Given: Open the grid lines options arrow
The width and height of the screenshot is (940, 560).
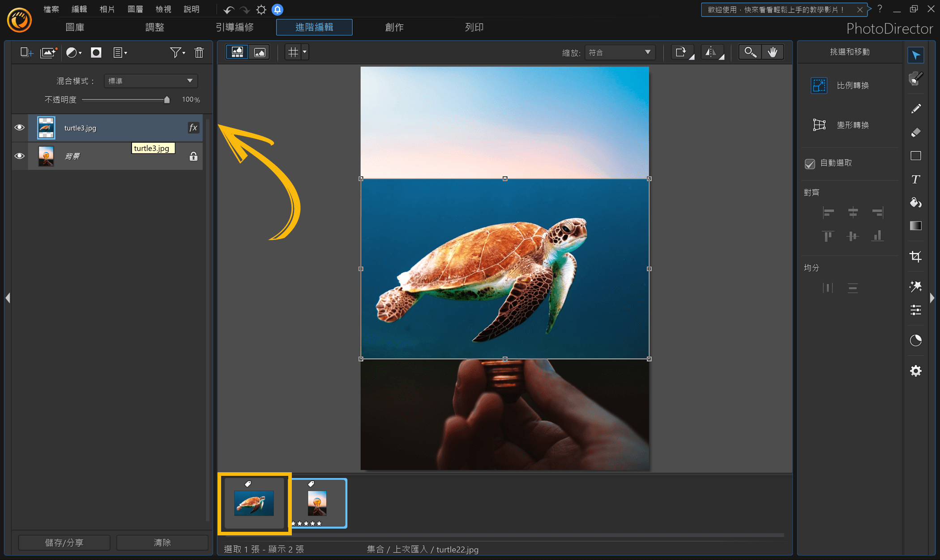Looking at the screenshot, I should pyautogui.click(x=305, y=52).
